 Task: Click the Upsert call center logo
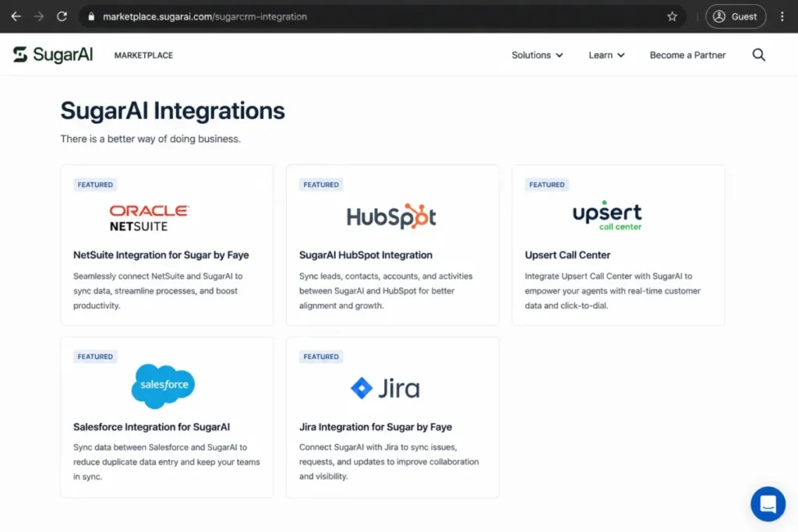(x=607, y=215)
